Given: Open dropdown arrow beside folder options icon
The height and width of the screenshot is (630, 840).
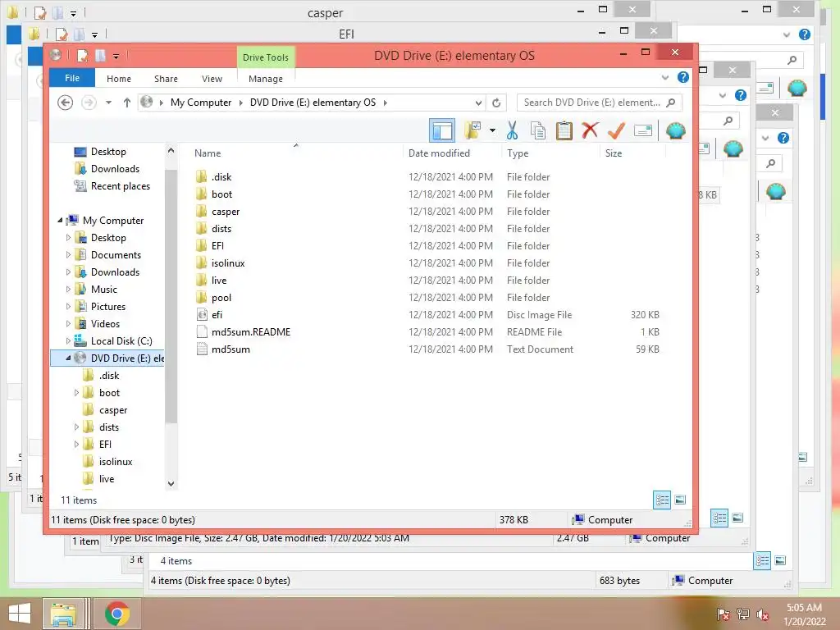Looking at the screenshot, I should (x=492, y=130).
